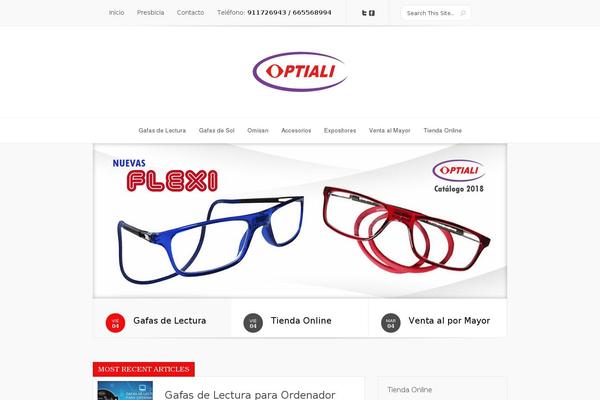The image size is (600, 400).
Task: Select the Tienda Online slider tab
Action: [300, 319]
